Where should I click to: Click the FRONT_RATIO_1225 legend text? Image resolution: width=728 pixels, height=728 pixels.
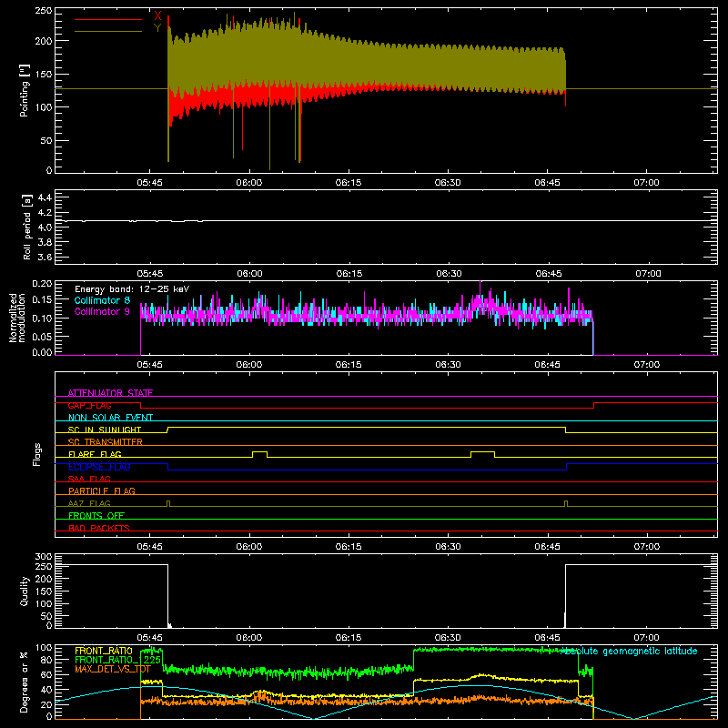click(118, 660)
